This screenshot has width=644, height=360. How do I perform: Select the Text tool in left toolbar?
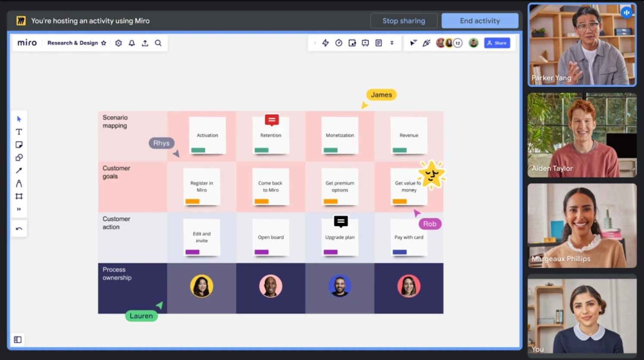coord(19,132)
